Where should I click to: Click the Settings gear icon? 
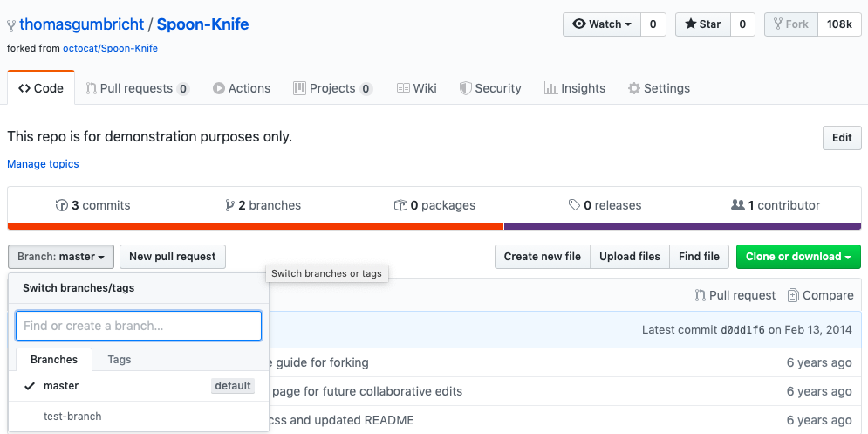tap(634, 88)
